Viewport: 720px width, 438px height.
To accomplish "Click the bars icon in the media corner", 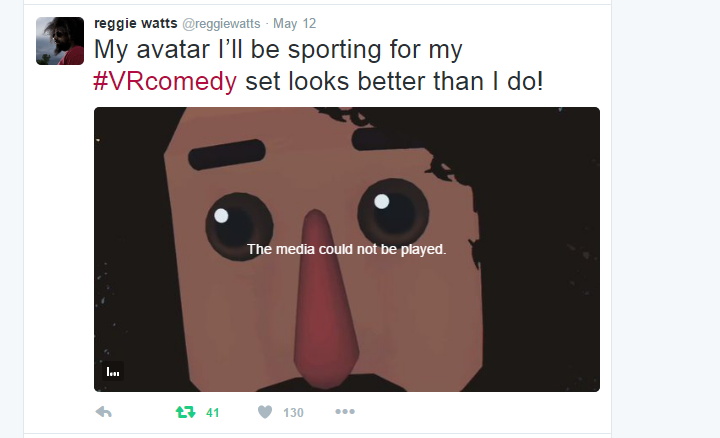I will tap(112, 371).
